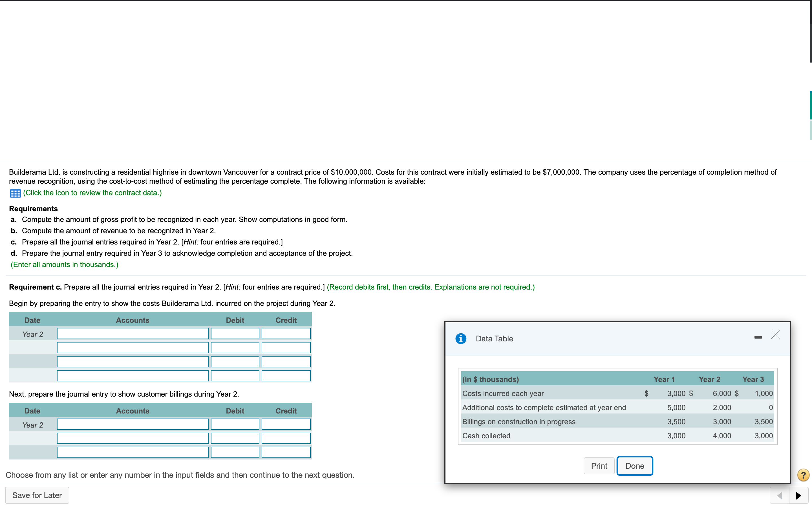The height and width of the screenshot is (507, 812).
Task: Select first Accounts field in costs entry
Action: click(x=133, y=334)
